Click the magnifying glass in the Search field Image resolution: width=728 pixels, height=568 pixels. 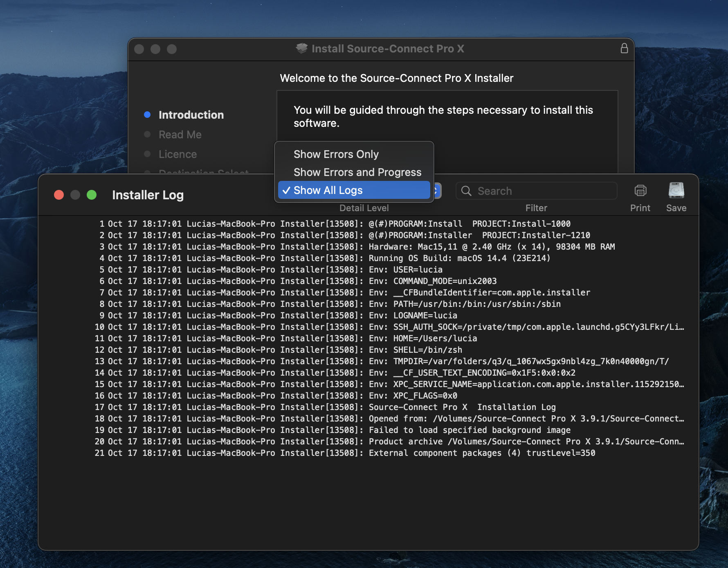click(466, 191)
